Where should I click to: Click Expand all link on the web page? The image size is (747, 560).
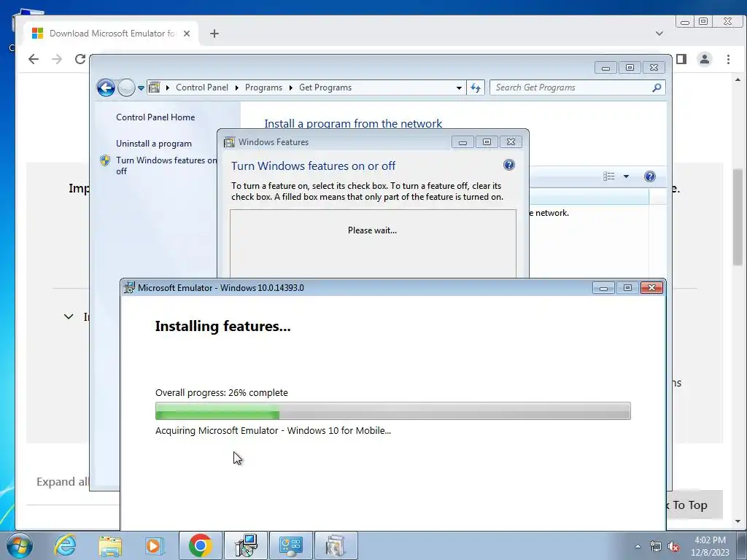coord(63,482)
